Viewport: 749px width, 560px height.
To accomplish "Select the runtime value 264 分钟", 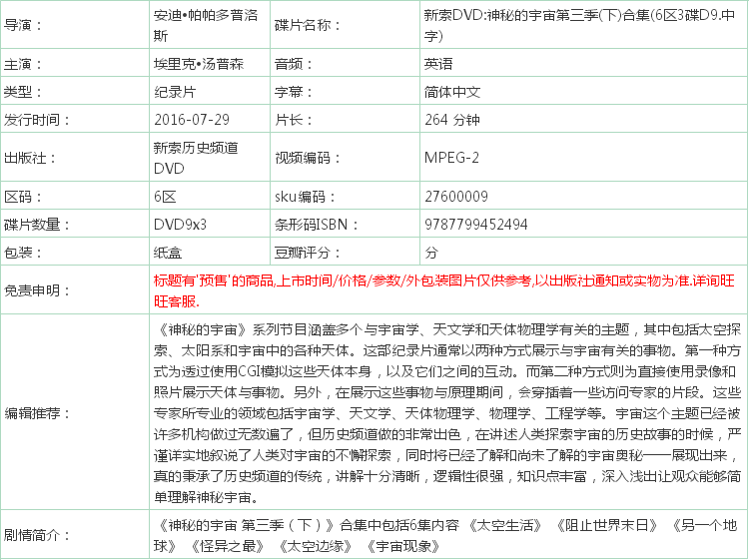I will click(x=452, y=120).
